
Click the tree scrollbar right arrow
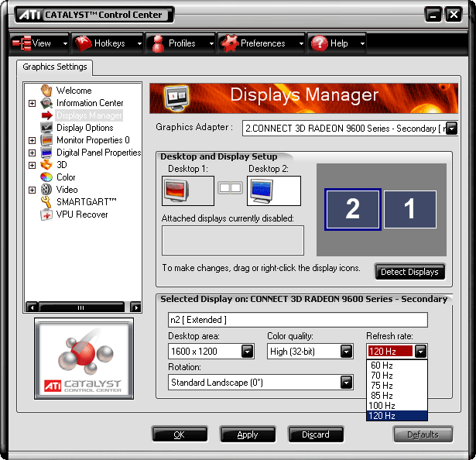(x=135, y=307)
